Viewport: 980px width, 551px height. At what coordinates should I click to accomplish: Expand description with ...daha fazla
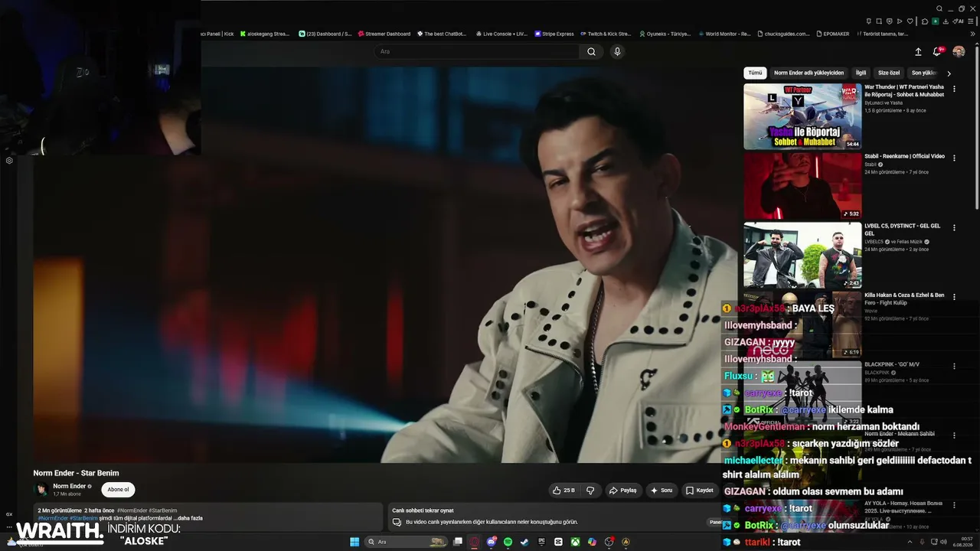coord(188,518)
